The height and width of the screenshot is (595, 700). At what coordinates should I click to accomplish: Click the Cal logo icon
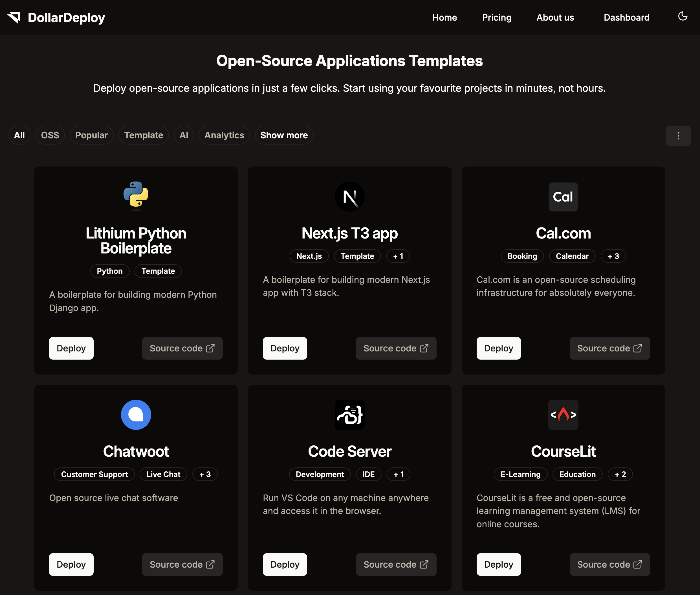coord(563,197)
